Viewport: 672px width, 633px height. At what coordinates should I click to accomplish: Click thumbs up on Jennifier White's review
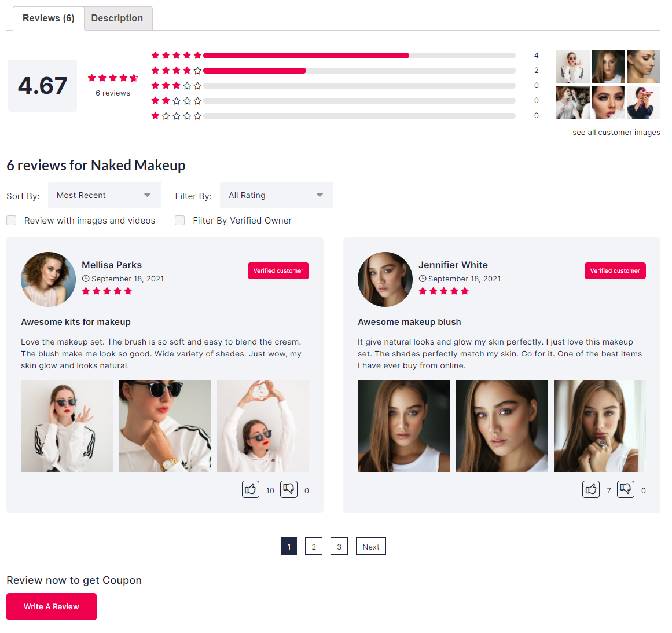point(590,489)
